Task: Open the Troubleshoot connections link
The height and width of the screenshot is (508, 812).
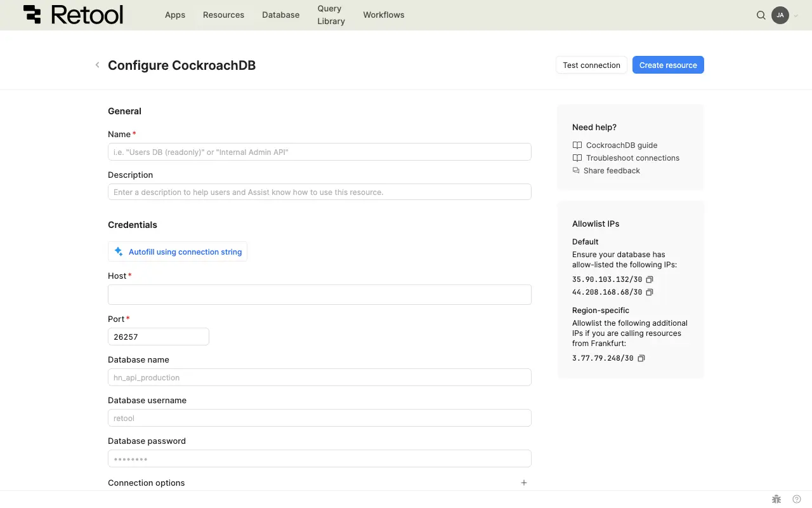Action: (x=632, y=157)
